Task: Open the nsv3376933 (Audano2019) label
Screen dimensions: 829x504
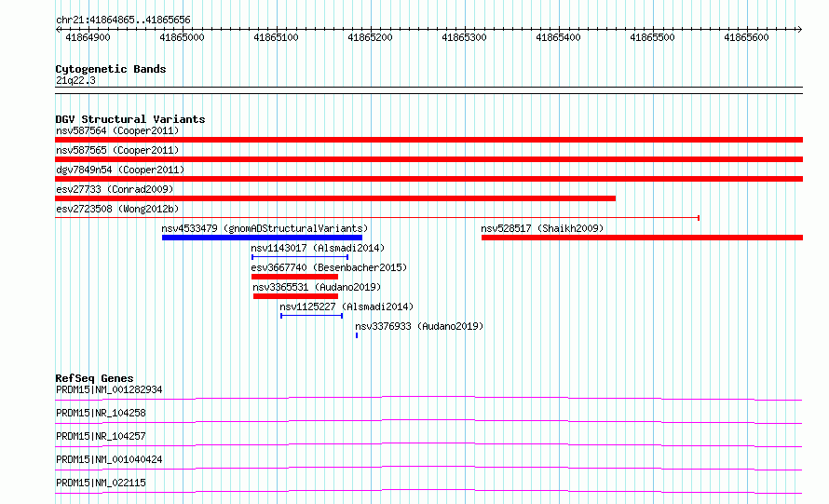Action: point(419,326)
